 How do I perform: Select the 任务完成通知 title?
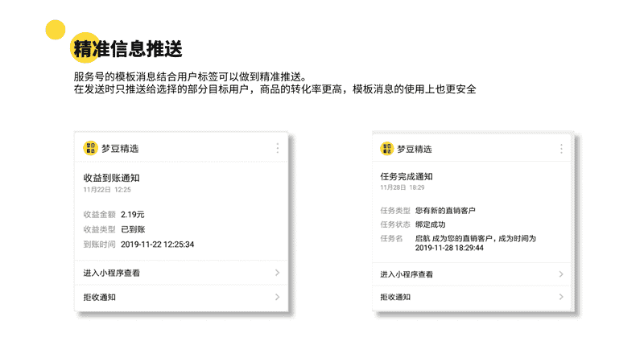click(x=407, y=176)
